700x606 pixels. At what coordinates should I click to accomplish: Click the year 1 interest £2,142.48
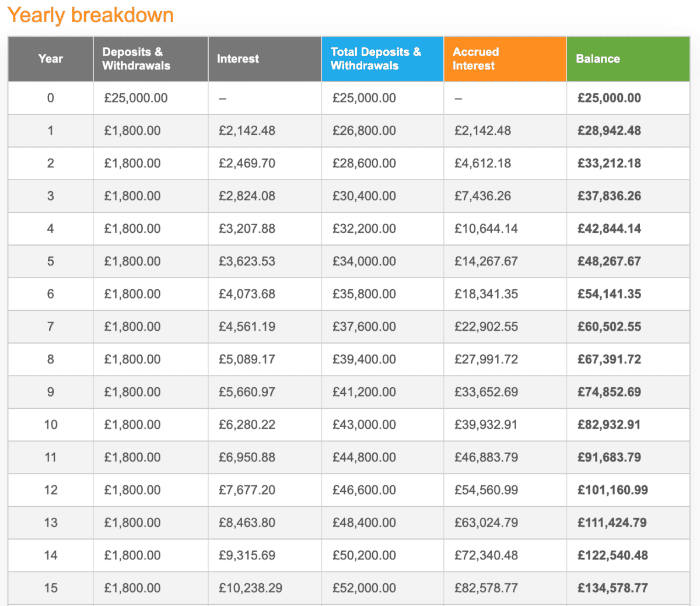(x=247, y=131)
